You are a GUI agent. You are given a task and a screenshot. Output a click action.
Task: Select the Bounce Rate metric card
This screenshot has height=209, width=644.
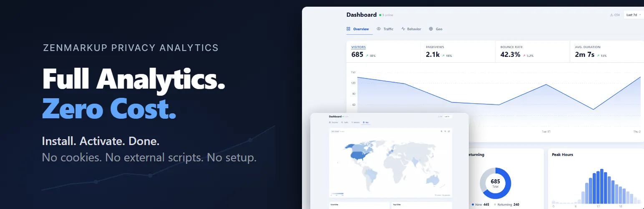pos(532,51)
